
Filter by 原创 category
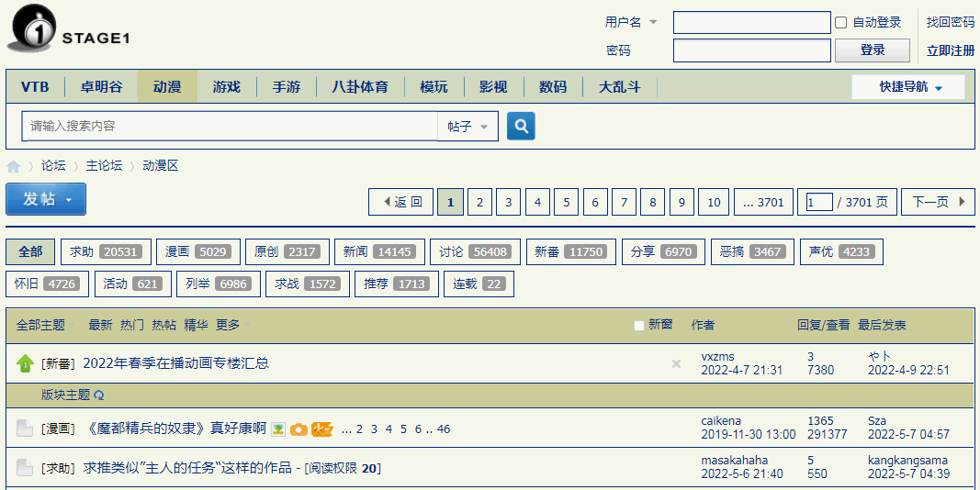(x=287, y=251)
